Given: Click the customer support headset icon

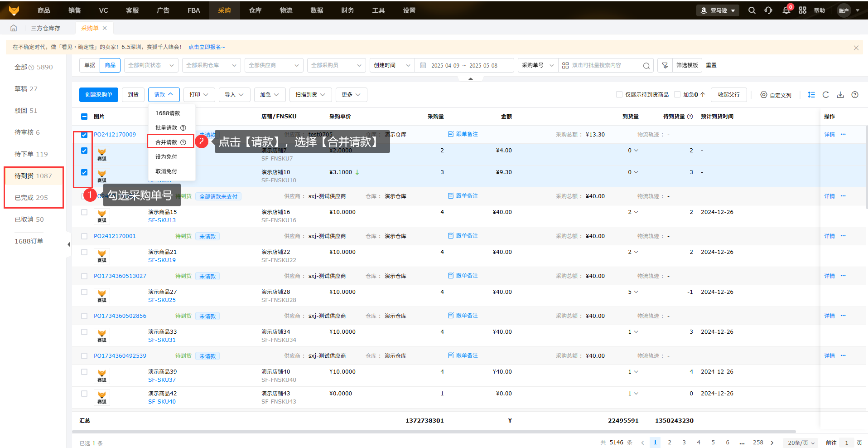Looking at the screenshot, I should tap(768, 10).
